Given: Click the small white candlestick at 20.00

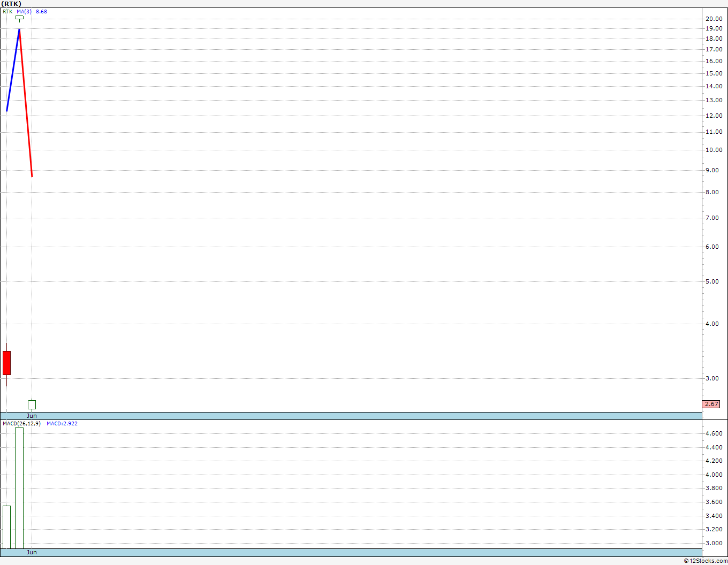Looking at the screenshot, I should coord(19,18).
